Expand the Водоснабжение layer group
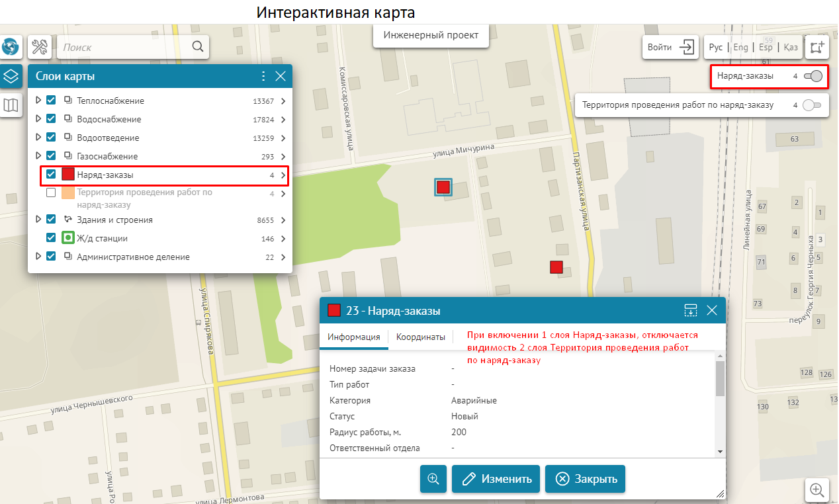This screenshot has width=839, height=504. tap(38, 119)
